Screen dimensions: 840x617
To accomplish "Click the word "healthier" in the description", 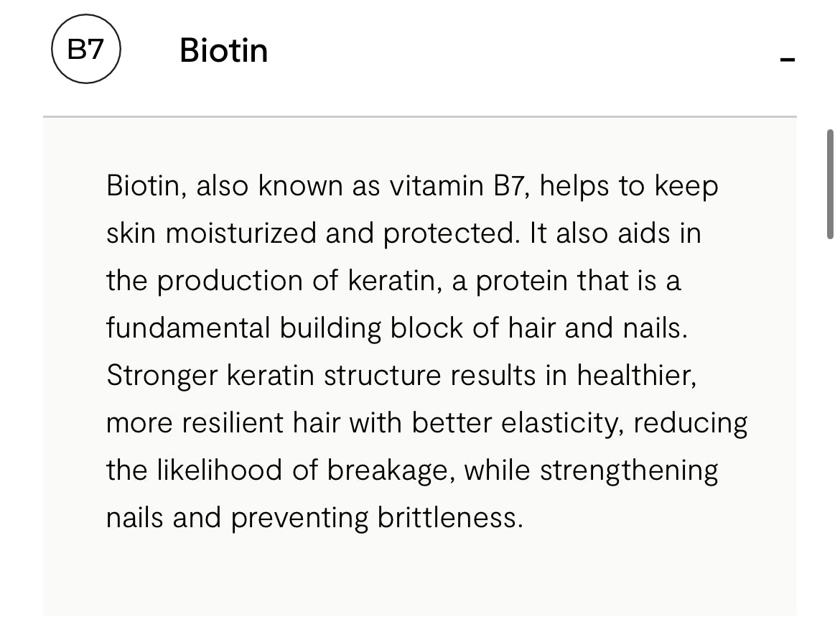I will (x=636, y=376).
